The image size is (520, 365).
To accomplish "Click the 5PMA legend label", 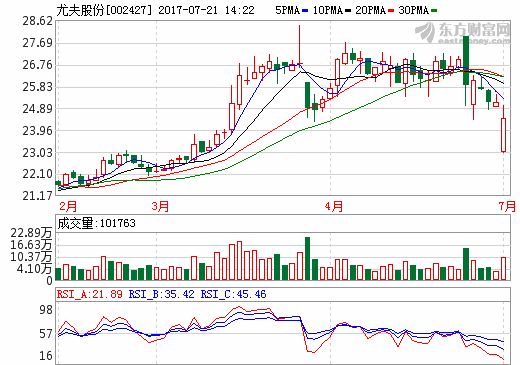I will click(x=287, y=10).
